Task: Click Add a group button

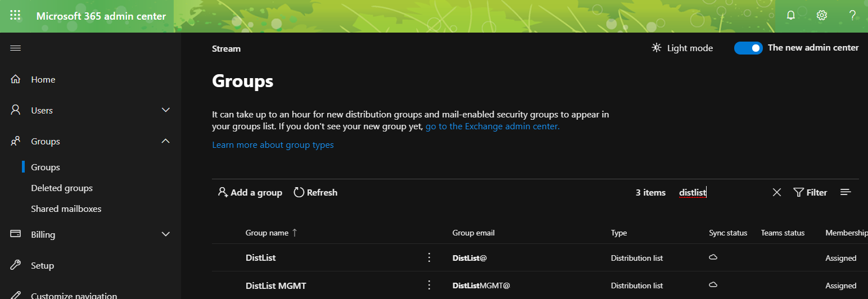Action: pyautogui.click(x=250, y=192)
